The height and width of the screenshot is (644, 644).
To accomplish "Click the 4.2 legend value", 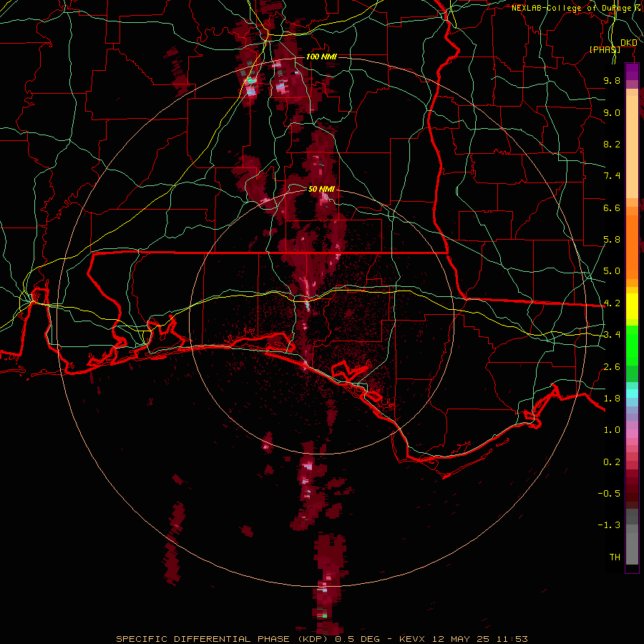I will click(612, 303).
